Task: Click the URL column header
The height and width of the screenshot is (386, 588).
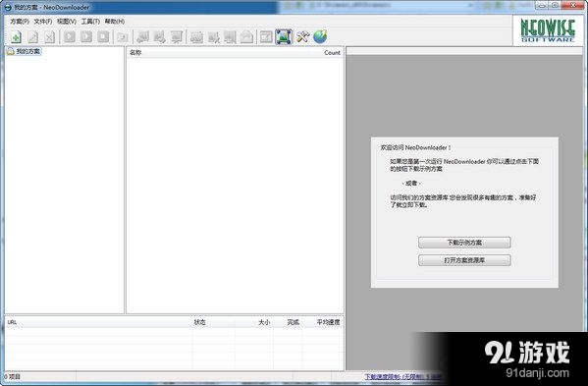Action: click(x=12, y=322)
